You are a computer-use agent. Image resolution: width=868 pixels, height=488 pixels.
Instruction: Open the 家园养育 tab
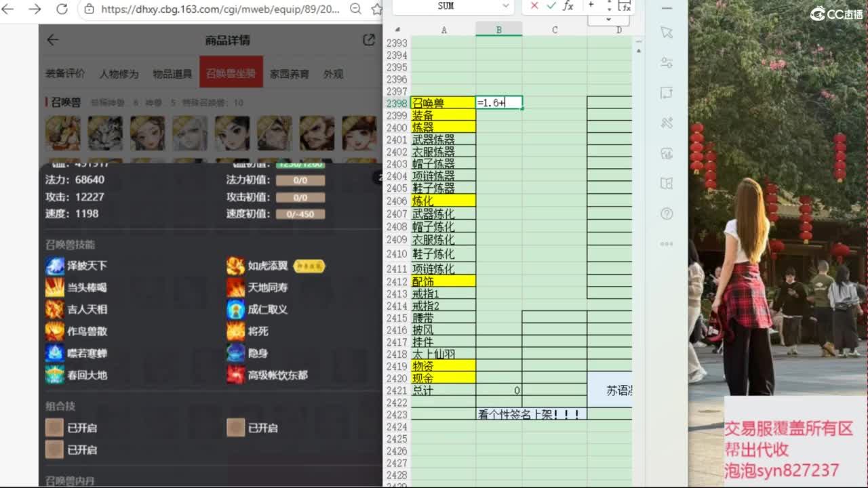(x=290, y=74)
